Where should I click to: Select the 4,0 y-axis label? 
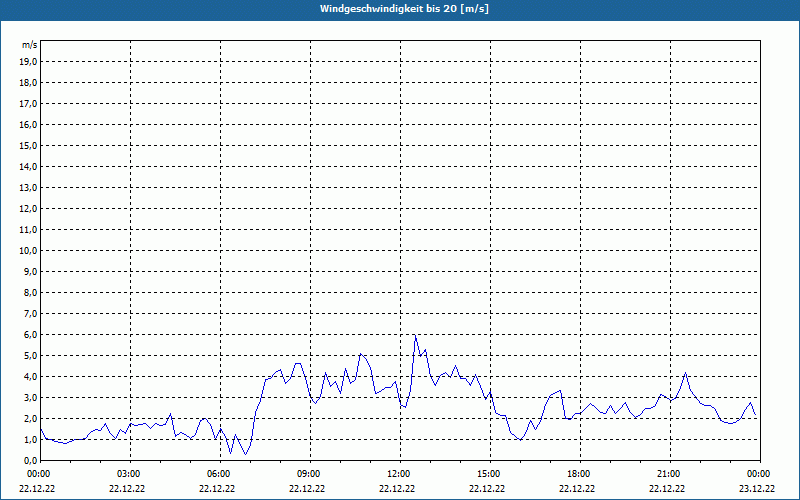(x=30, y=376)
